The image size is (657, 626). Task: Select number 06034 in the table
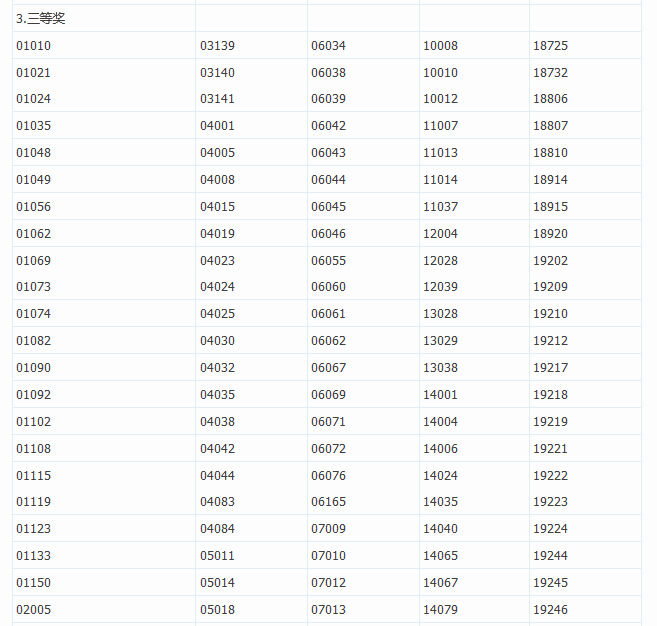(328, 46)
